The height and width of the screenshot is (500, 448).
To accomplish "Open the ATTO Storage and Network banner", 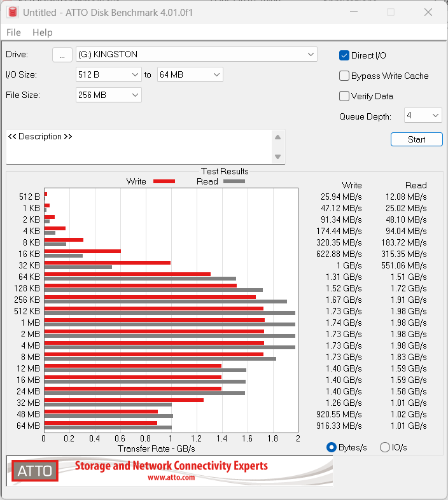I will point(170,471).
